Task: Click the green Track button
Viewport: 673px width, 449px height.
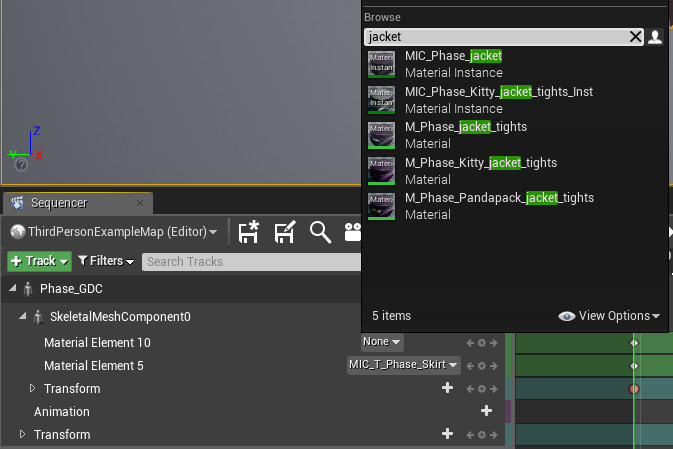Action: [40, 261]
